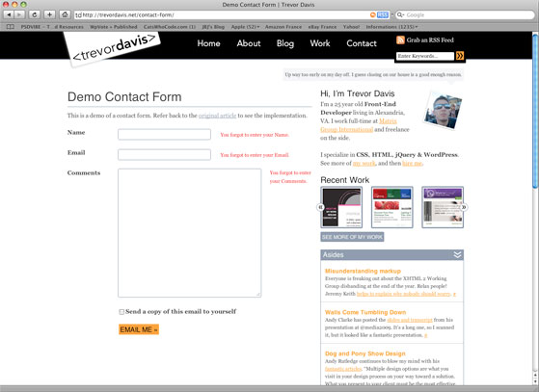Open the Contact navigation item
539x392 pixels.
coord(362,43)
